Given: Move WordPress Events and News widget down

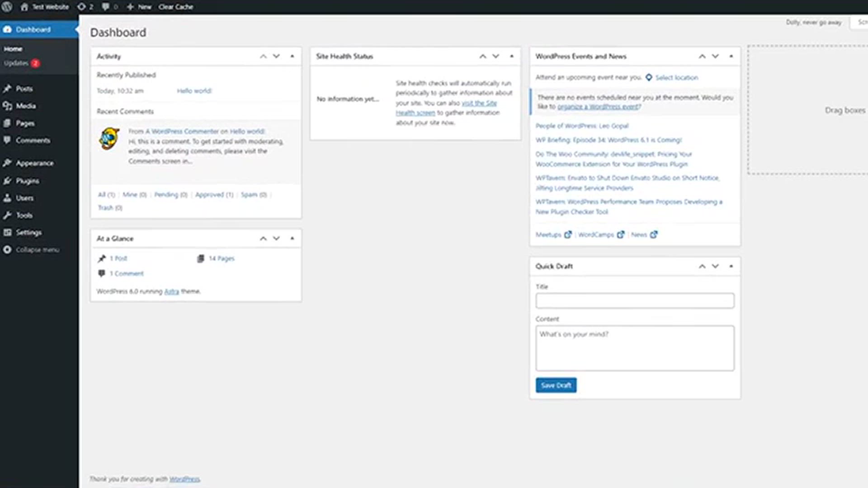Looking at the screenshot, I should [x=715, y=56].
